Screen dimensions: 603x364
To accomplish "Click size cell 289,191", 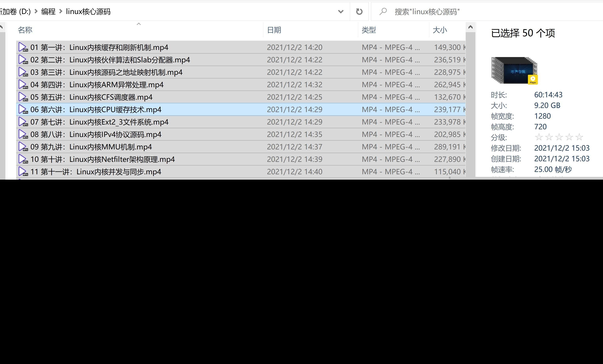I will [447, 147].
